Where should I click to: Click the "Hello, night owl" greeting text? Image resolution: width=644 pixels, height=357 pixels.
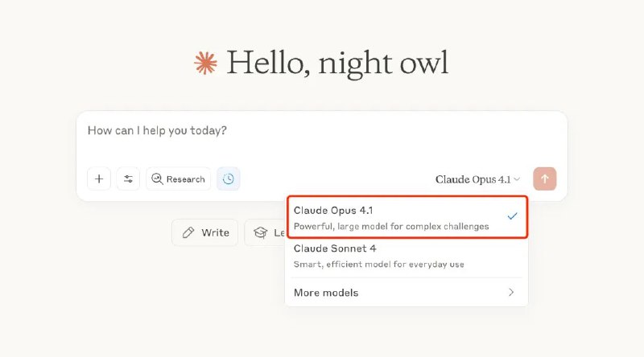tap(336, 63)
